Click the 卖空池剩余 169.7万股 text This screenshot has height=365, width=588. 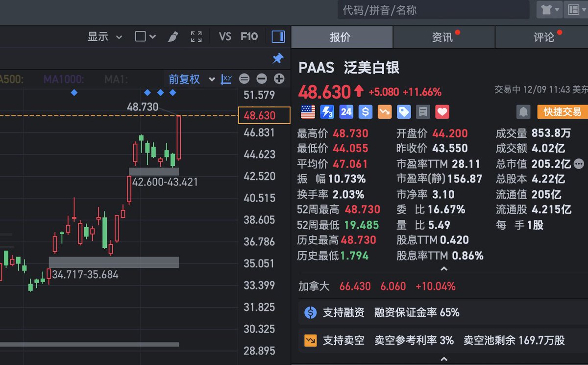pos(514,340)
